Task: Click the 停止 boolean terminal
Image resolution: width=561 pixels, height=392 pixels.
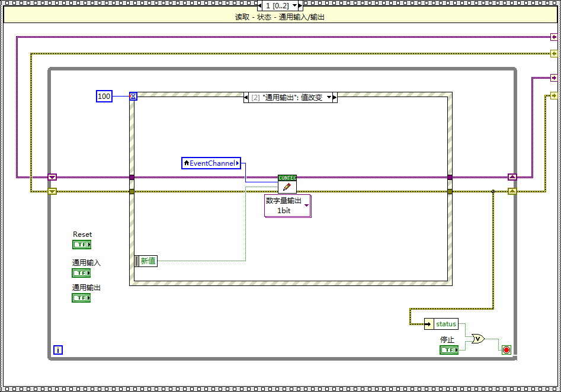Action: coord(449,350)
